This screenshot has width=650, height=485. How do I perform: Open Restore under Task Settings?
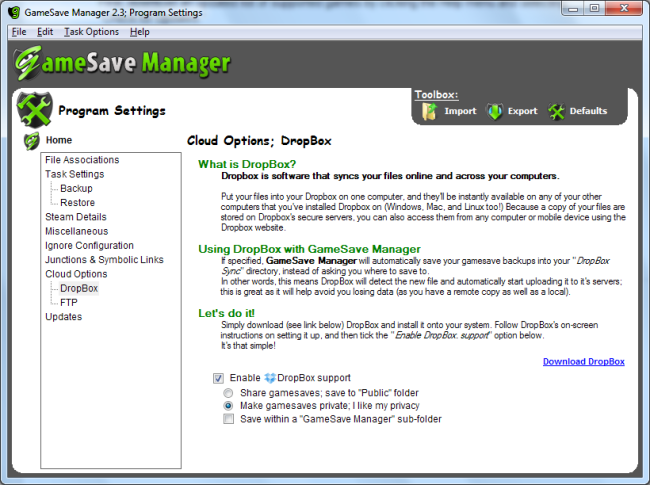pos(78,203)
